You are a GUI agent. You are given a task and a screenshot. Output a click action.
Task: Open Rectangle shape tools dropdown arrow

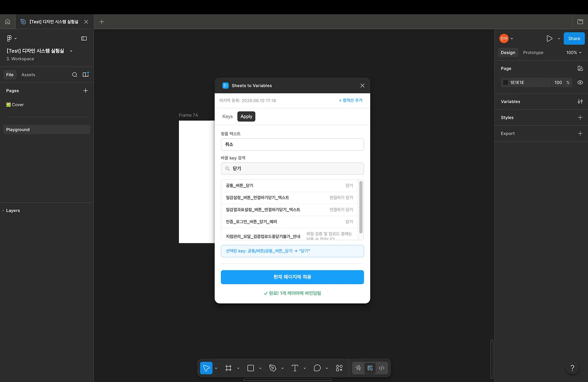(260, 369)
